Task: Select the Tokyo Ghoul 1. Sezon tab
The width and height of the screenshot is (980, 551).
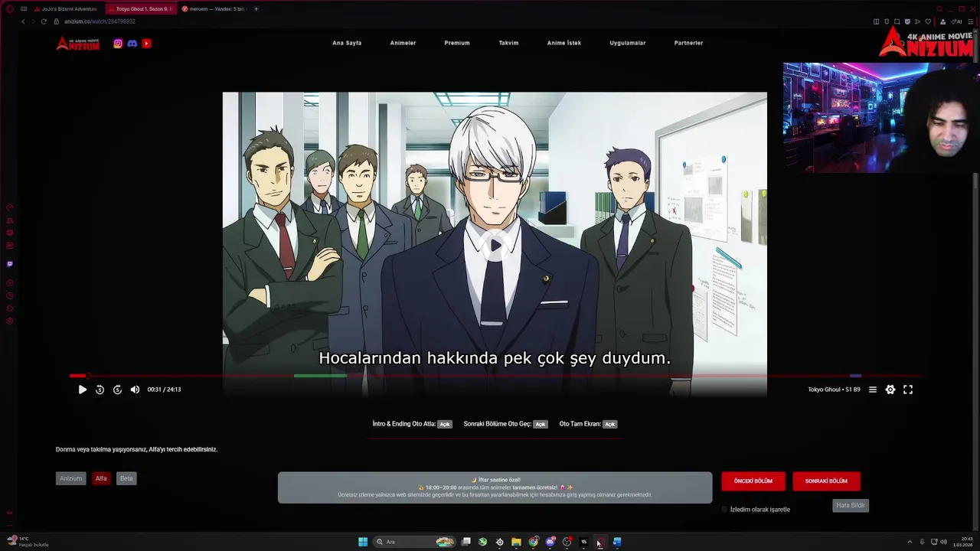Action: (139, 9)
